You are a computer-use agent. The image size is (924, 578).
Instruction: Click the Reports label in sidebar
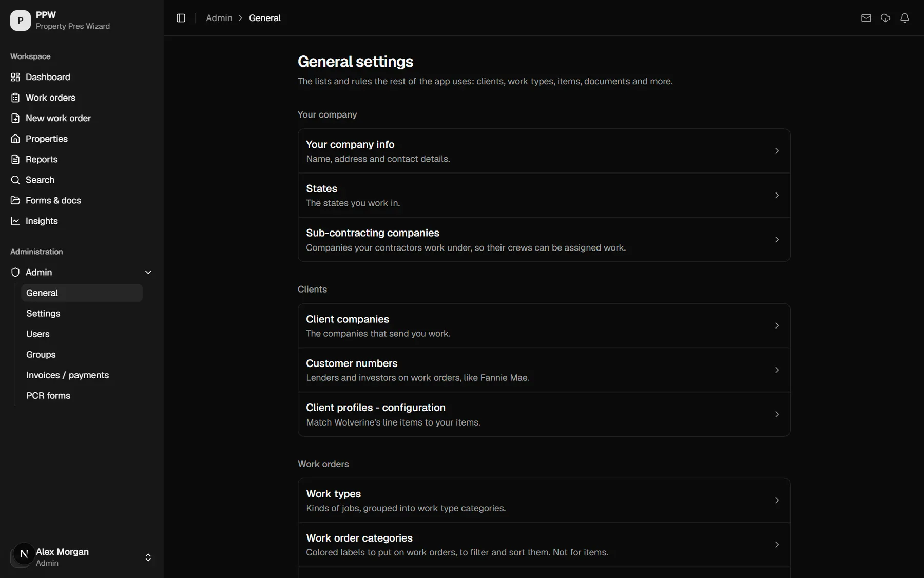(42, 159)
